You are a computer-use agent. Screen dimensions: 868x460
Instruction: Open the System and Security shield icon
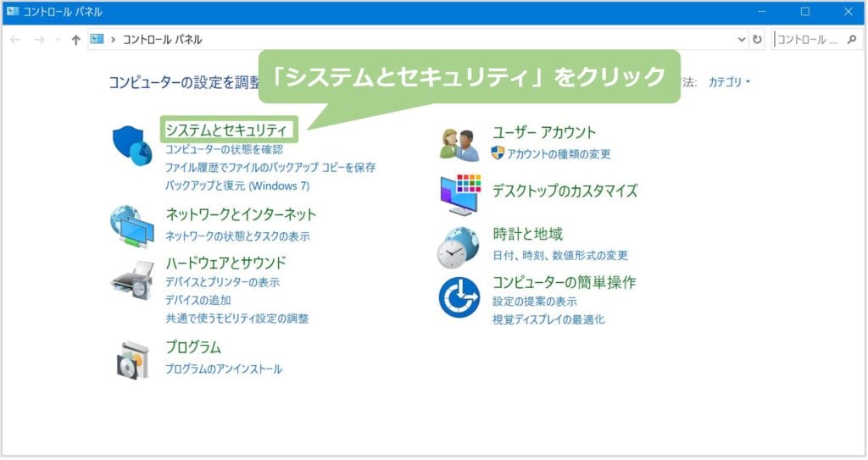[x=131, y=145]
